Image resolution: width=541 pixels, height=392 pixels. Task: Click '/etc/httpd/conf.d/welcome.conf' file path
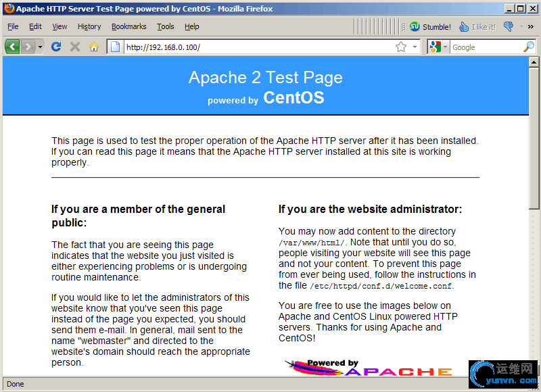coord(381,286)
